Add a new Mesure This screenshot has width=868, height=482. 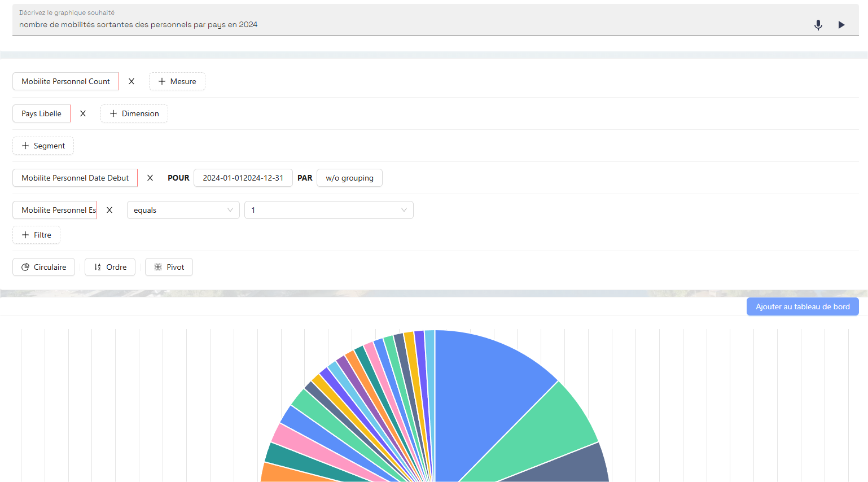[x=177, y=81]
